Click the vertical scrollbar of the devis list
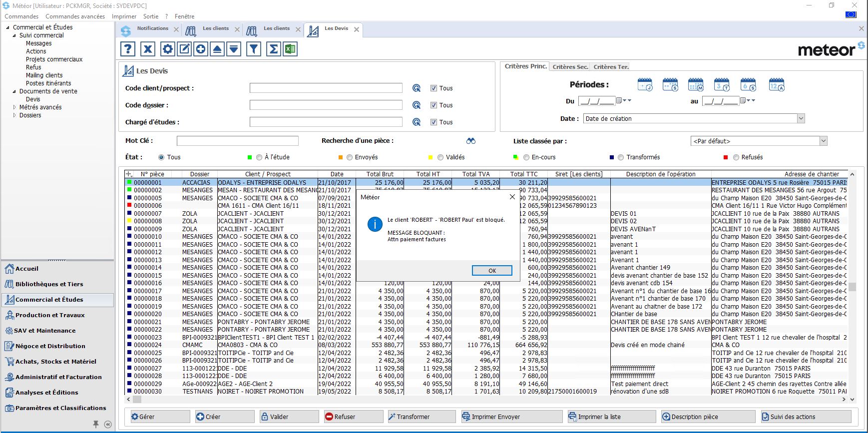 (x=852, y=286)
